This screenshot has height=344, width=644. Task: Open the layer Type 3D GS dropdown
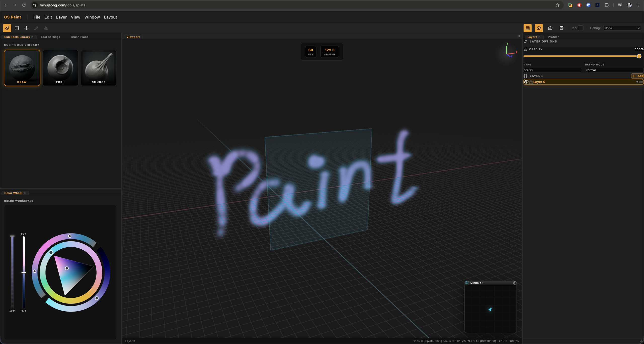(x=552, y=70)
